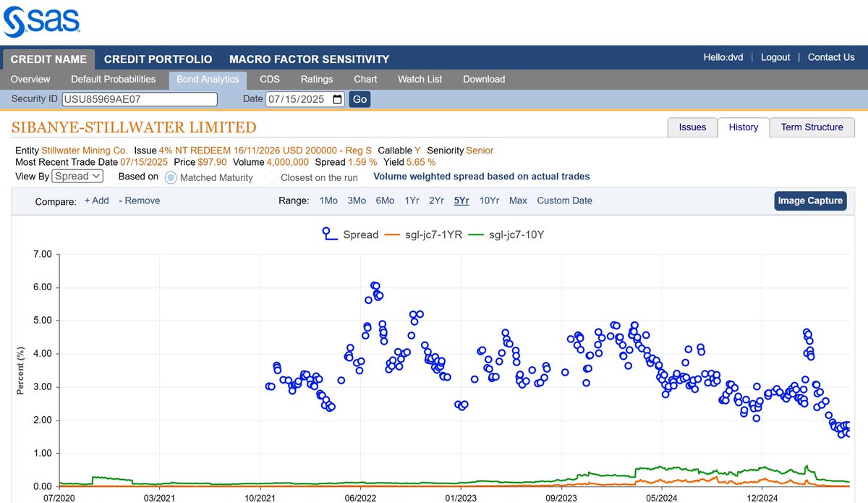Click the SAS logo
Screen dimensions: 868x503
pyautogui.click(x=42, y=22)
